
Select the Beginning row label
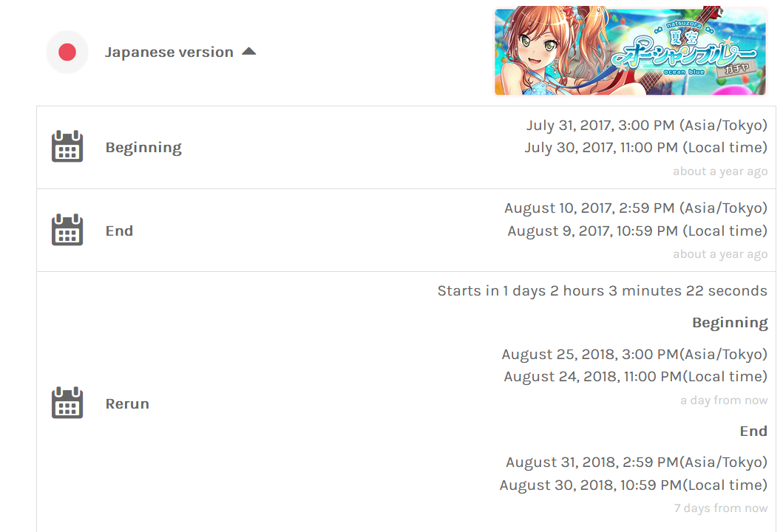(x=143, y=147)
